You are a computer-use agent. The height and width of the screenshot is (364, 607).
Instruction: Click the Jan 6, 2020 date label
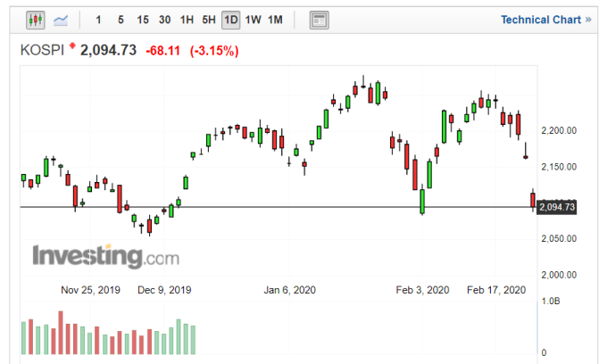(x=289, y=290)
